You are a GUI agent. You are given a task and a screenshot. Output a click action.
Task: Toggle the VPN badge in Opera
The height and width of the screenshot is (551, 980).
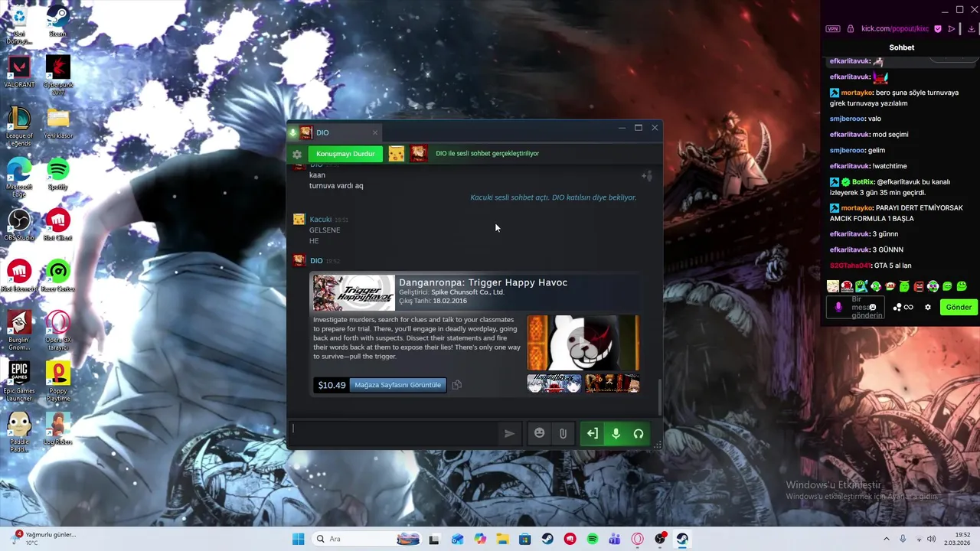tap(833, 29)
